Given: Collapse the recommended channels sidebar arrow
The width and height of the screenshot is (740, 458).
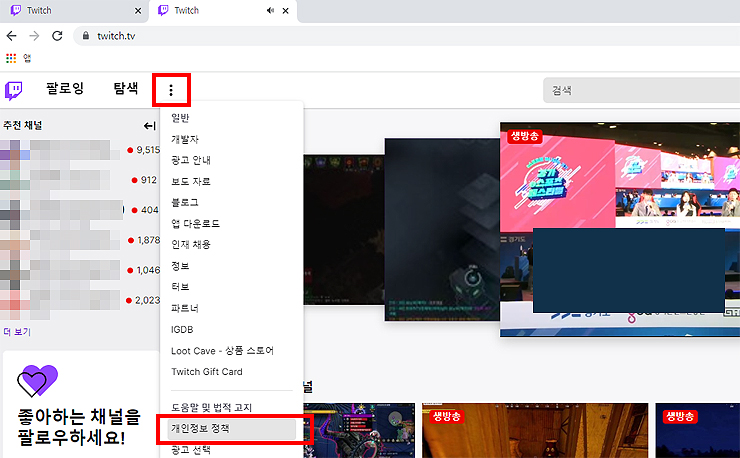Looking at the screenshot, I should pos(149,126).
